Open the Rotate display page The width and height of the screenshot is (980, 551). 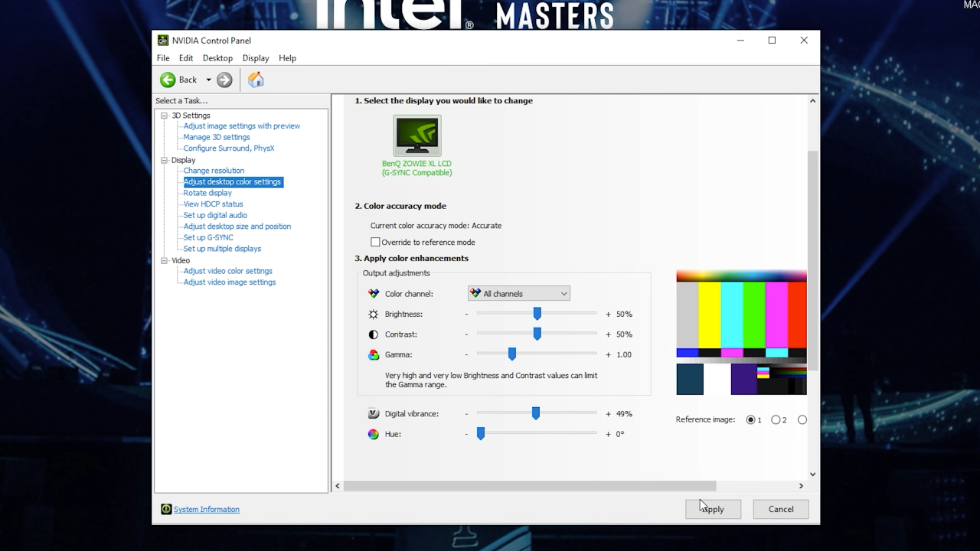pos(207,193)
